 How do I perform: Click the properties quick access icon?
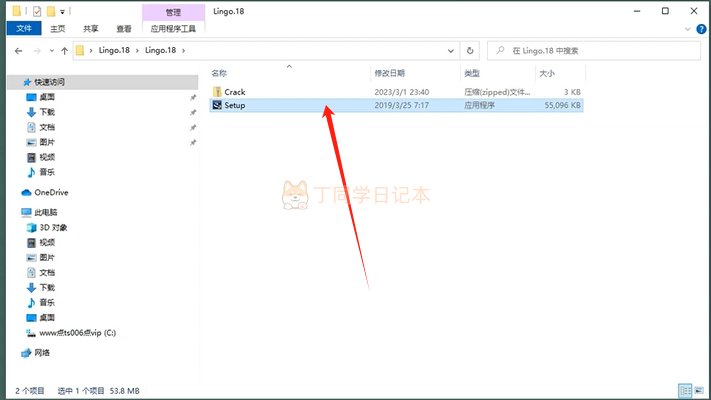pyautogui.click(x=37, y=11)
